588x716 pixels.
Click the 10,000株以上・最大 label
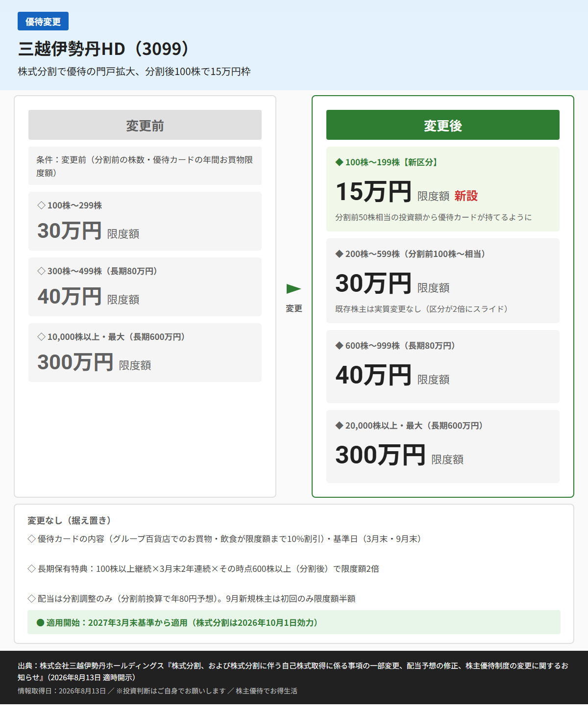coord(111,337)
